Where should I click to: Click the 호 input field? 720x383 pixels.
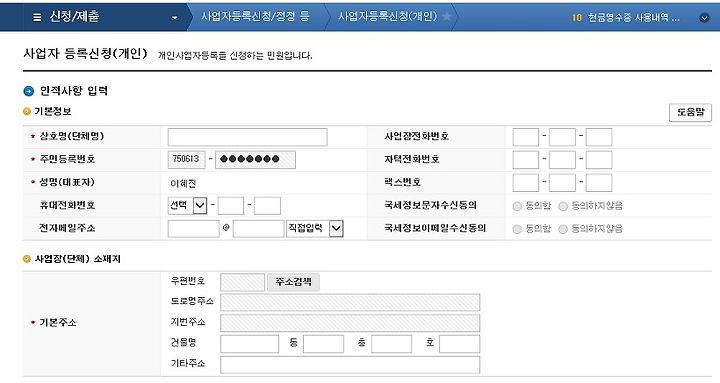click(x=459, y=344)
